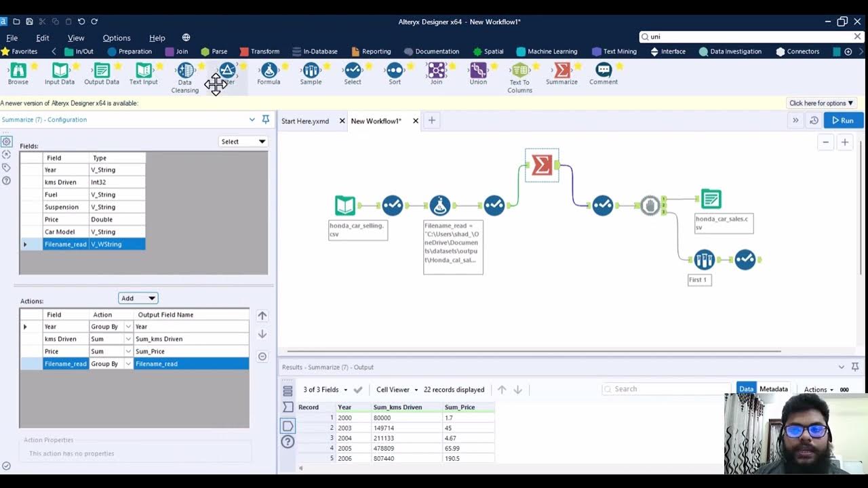868x488 pixels.
Task: Open the Actions dropdown in Results
Action: point(818,390)
